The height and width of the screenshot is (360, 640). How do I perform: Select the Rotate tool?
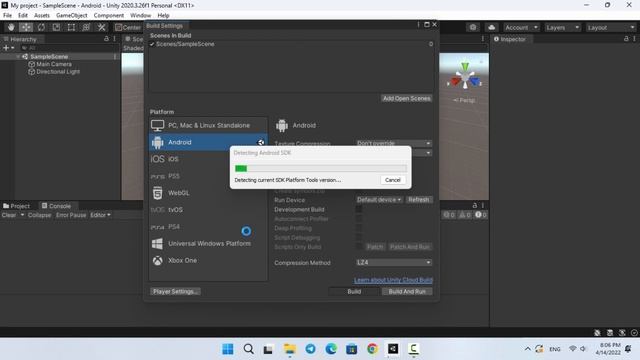pyautogui.click(x=41, y=27)
